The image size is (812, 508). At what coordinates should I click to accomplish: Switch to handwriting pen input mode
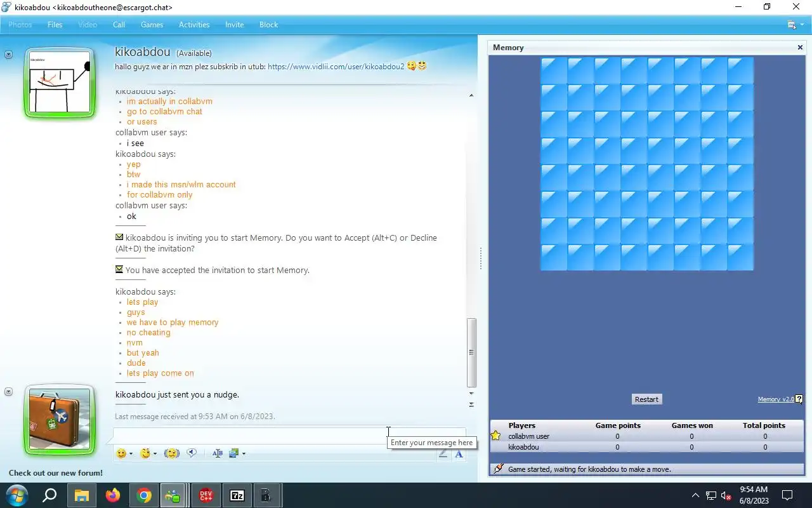(x=443, y=453)
